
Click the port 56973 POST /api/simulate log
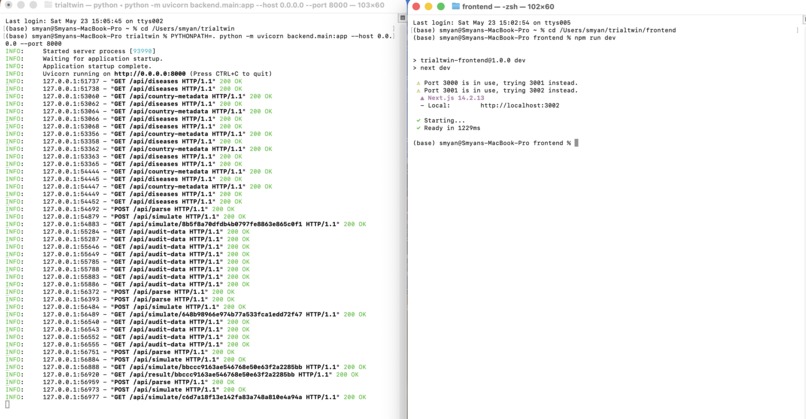125,390
